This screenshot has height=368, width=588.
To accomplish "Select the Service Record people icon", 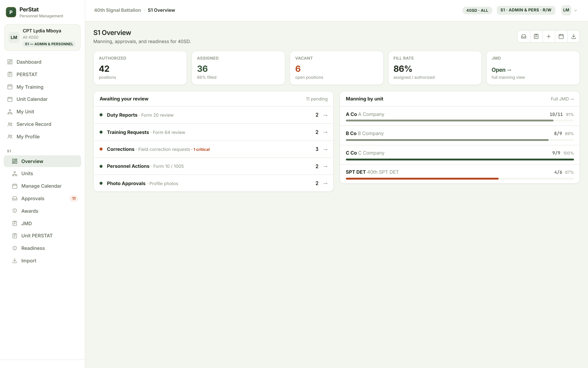I will point(10,124).
